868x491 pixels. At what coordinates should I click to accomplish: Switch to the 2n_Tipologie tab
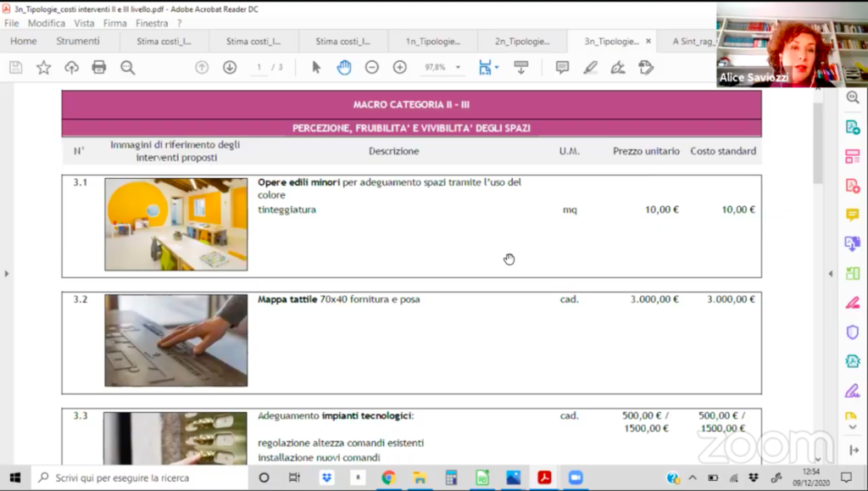click(x=522, y=42)
